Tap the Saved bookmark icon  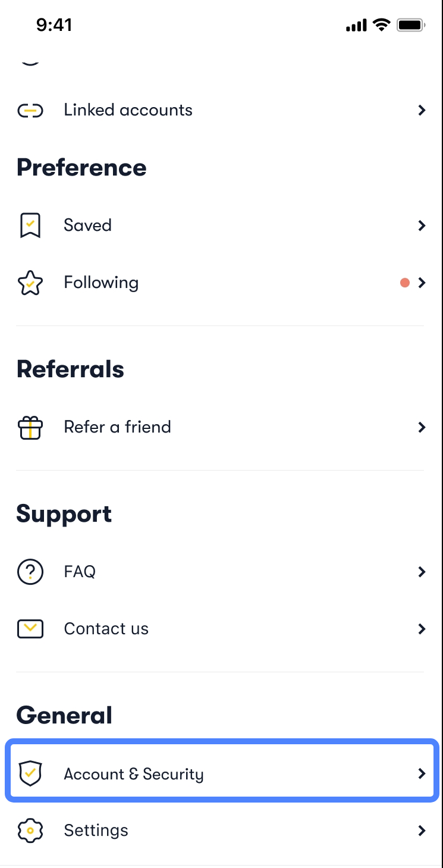click(30, 226)
